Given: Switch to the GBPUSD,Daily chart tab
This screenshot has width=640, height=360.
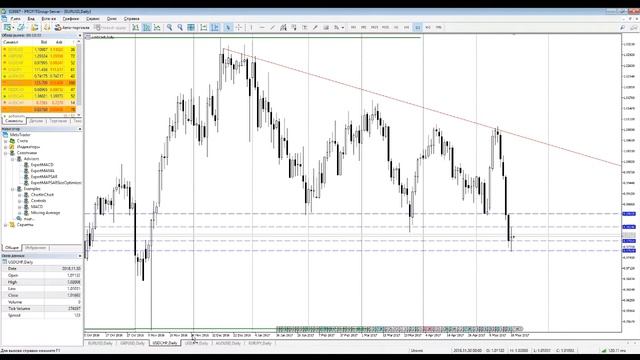Looking at the screenshot, I should (132, 343).
